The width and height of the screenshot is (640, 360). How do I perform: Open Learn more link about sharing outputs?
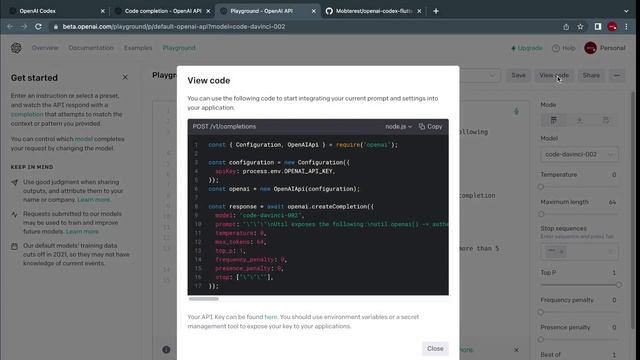(94, 200)
